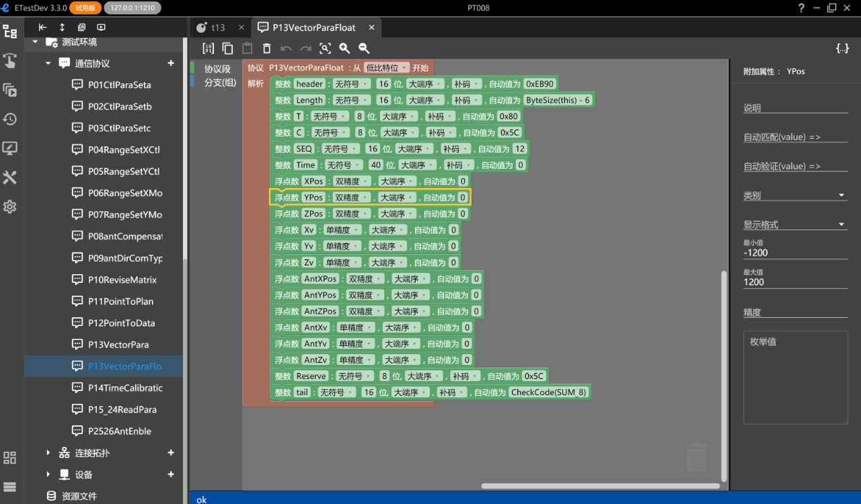
Task: Select the 协议段 block category
Action: point(217,69)
